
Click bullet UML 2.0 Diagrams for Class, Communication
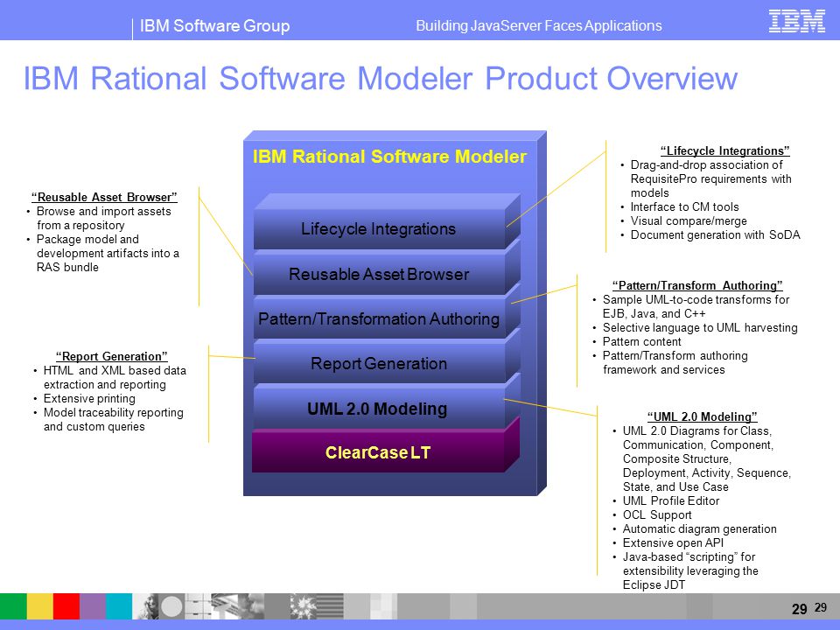coord(706,458)
